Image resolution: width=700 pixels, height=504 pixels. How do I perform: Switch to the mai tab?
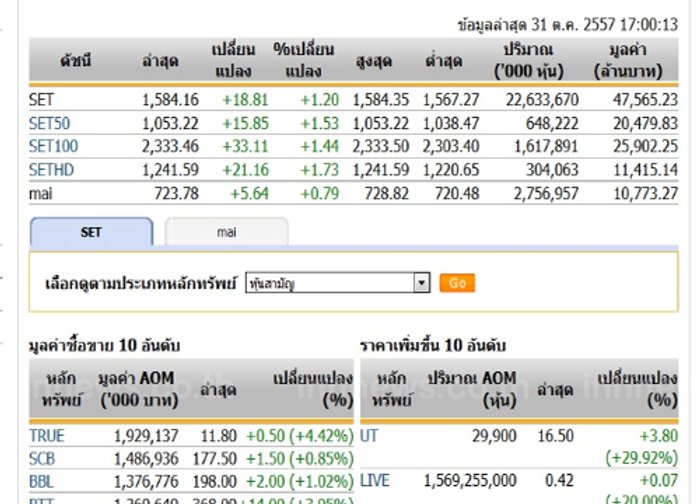226,232
